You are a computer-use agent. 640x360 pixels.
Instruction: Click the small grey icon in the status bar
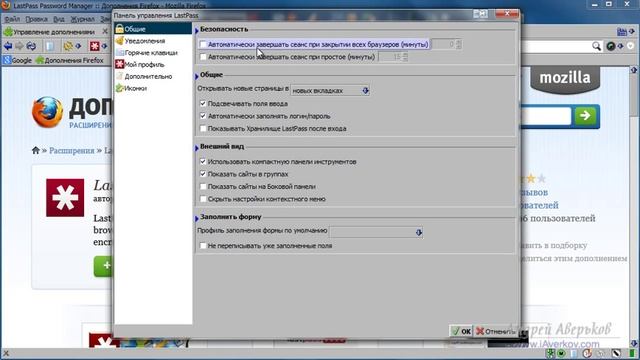602,353
